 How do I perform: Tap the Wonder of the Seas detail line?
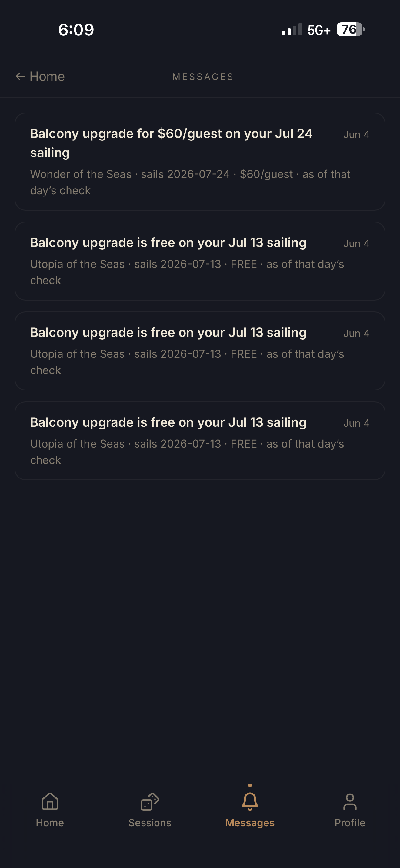click(190, 182)
